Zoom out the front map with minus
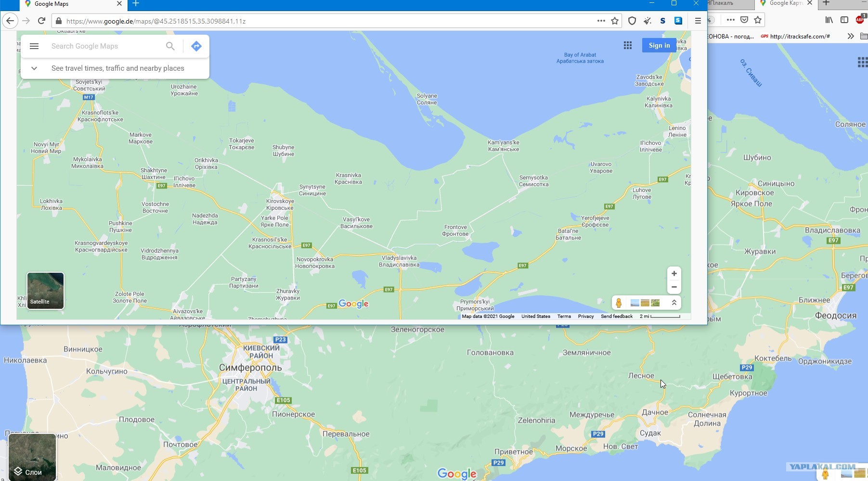868x481 pixels. [674, 287]
